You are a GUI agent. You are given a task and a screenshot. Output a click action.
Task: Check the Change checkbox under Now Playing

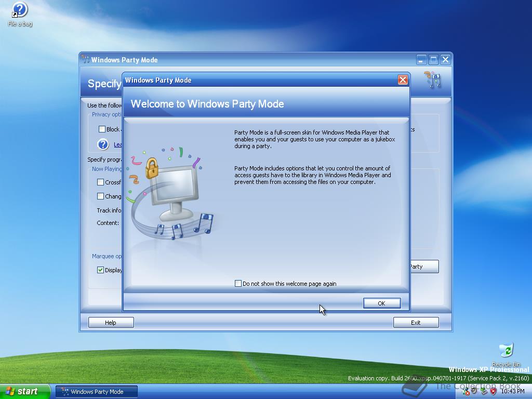[x=102, y=196]
